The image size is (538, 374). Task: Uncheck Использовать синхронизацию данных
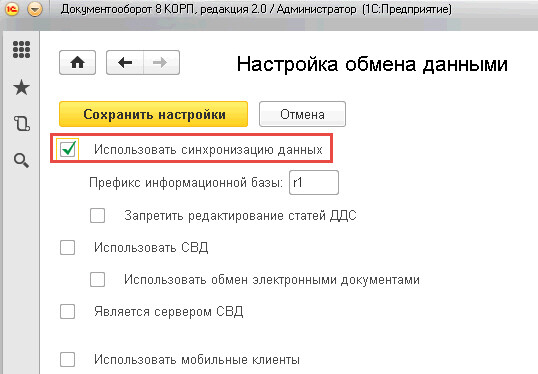click(x=68, y=149)
